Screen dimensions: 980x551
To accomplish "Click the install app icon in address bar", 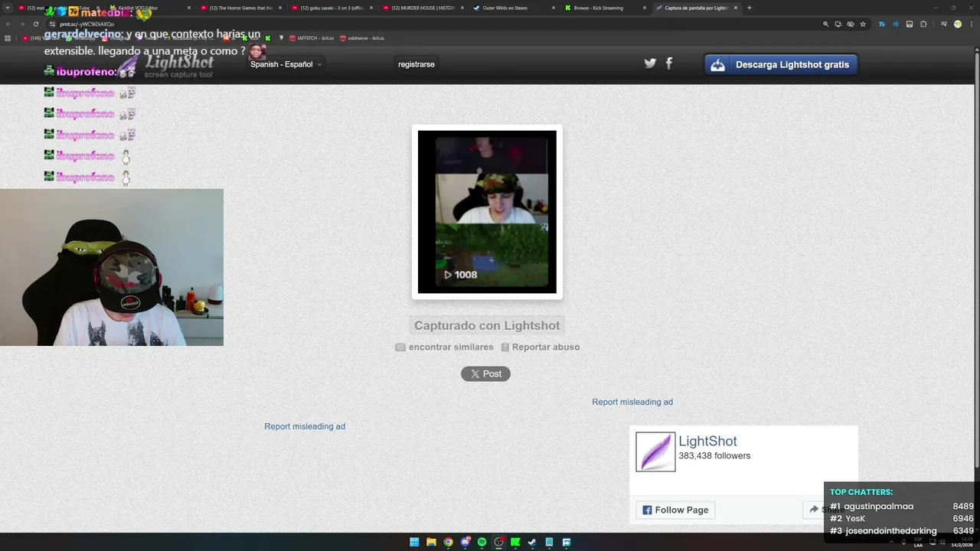I will (x=838, y=24).
